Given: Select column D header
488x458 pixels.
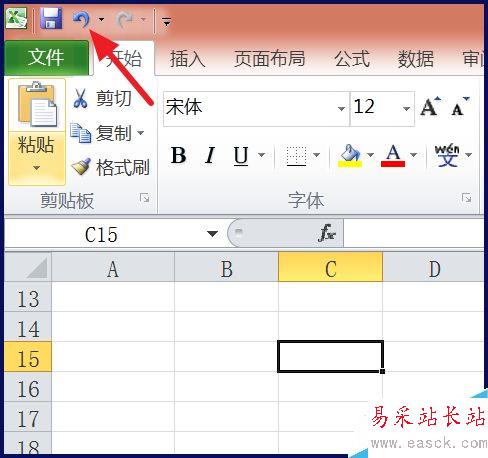Looking at the screenshot, I should 433,268.
